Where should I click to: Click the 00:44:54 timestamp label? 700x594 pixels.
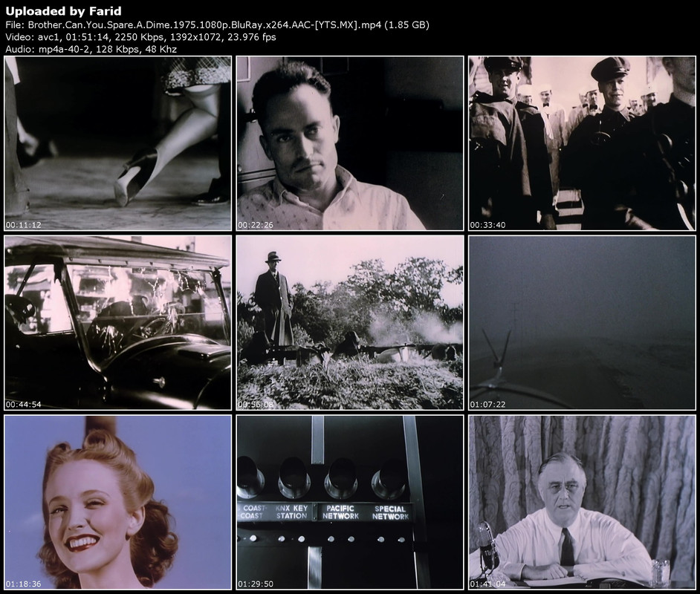pos(24,405)
